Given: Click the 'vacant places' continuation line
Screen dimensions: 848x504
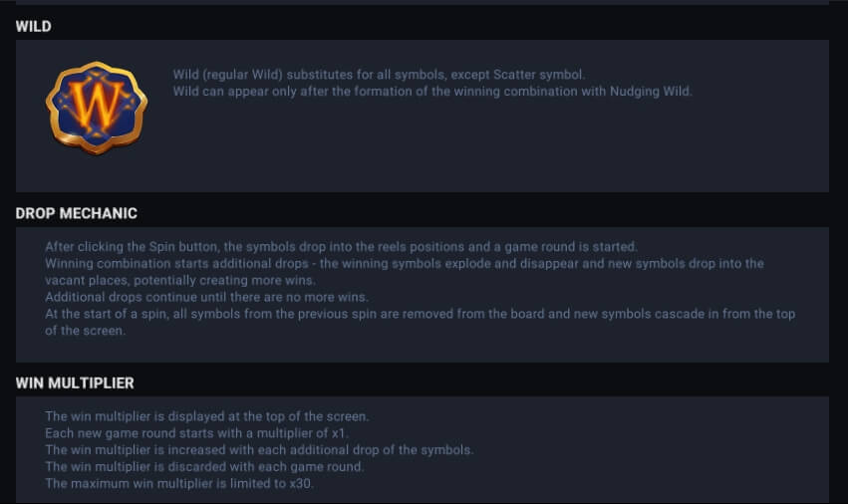Looking at the screenshot, I should (180, 281).
